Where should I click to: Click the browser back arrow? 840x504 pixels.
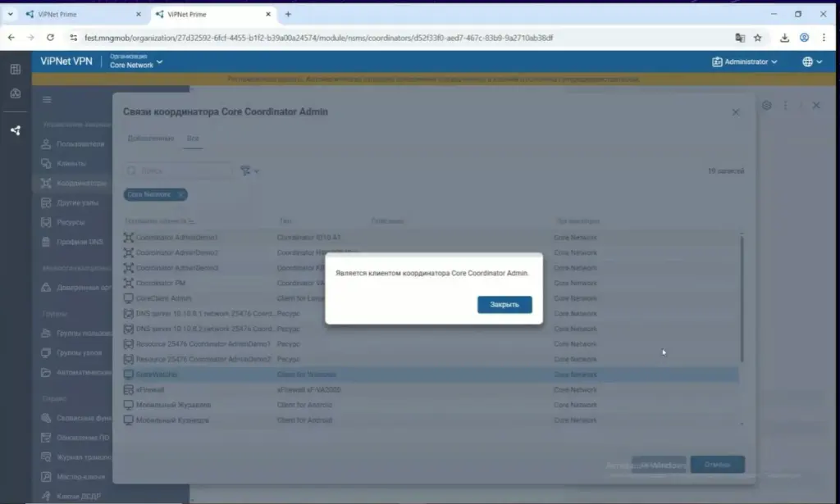pos(11,38)
